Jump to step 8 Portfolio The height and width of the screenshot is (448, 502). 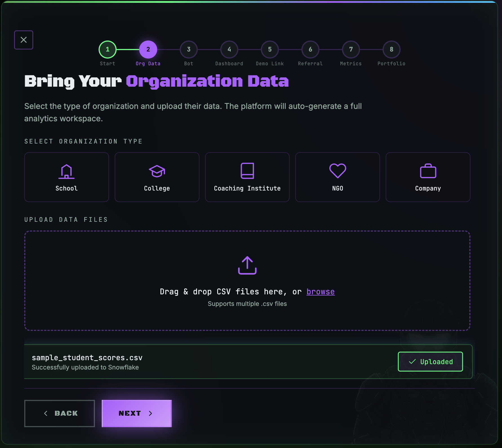[392, 50]
